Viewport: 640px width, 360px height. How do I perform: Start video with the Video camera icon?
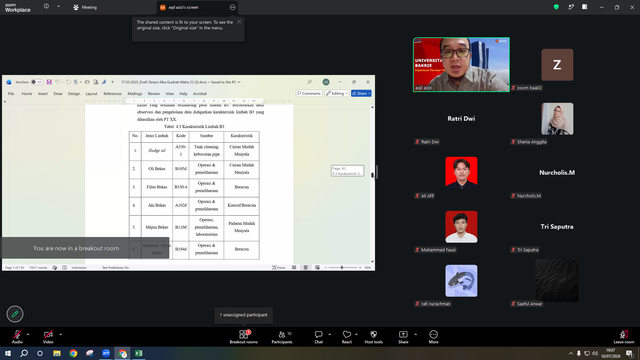click(x=48, y=334)
